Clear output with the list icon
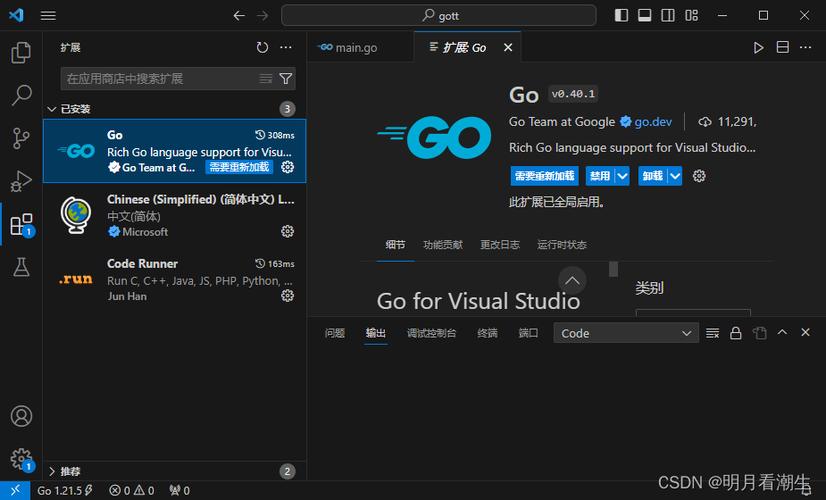 tap(712, 333)
